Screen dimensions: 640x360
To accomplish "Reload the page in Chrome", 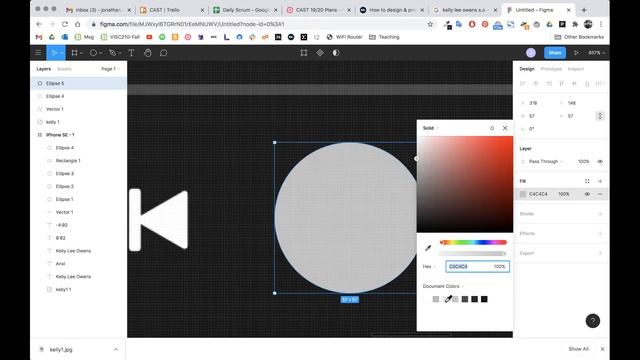I will pyautogui.click(x=64, y=24).
